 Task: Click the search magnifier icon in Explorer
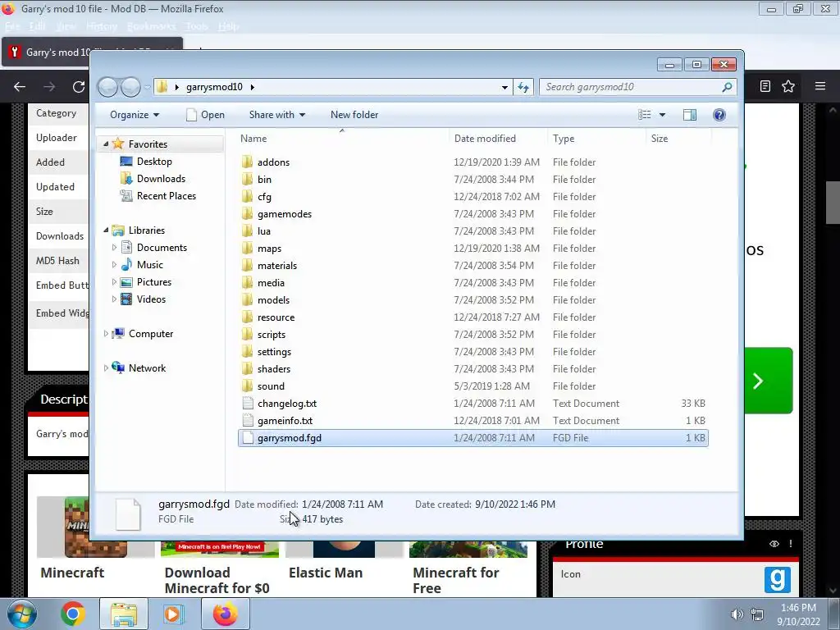[727, 87]
